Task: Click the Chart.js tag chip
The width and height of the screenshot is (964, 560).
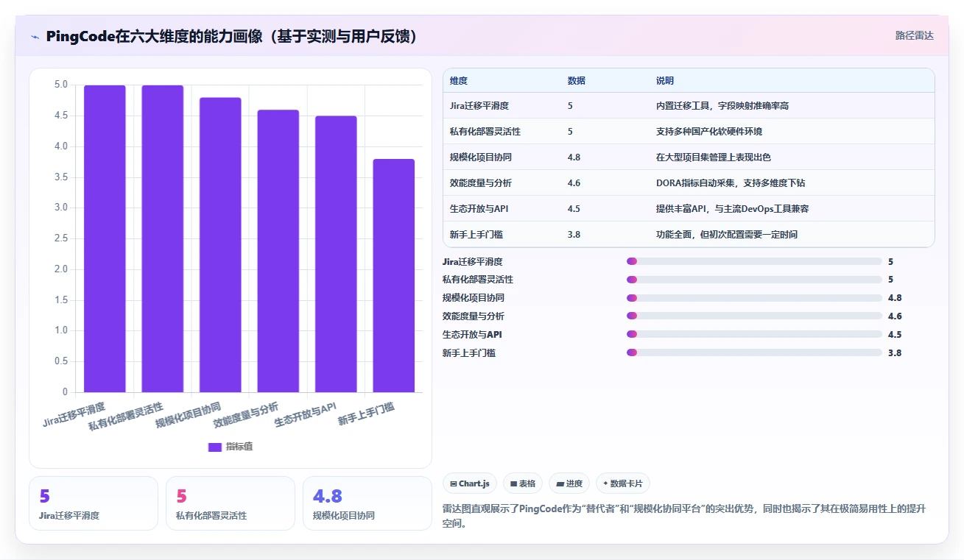Action: (x=470, y=483)
